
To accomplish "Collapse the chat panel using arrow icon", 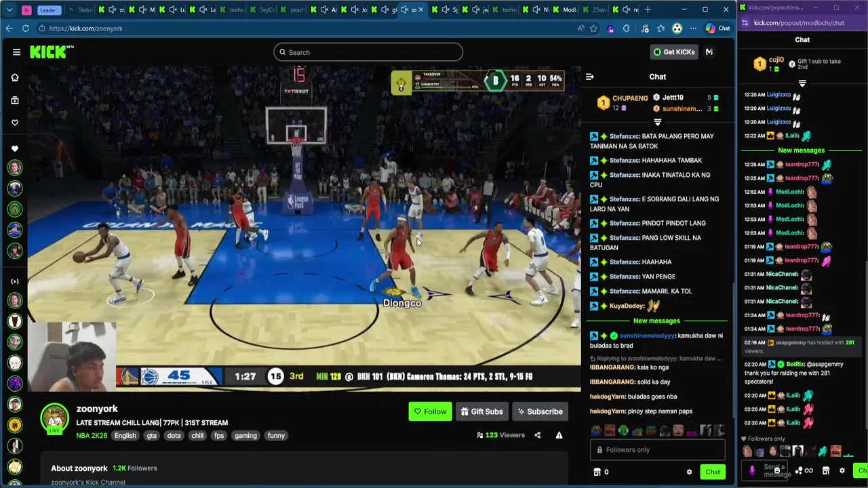I will pyautogui.click(x=589, y=77).
